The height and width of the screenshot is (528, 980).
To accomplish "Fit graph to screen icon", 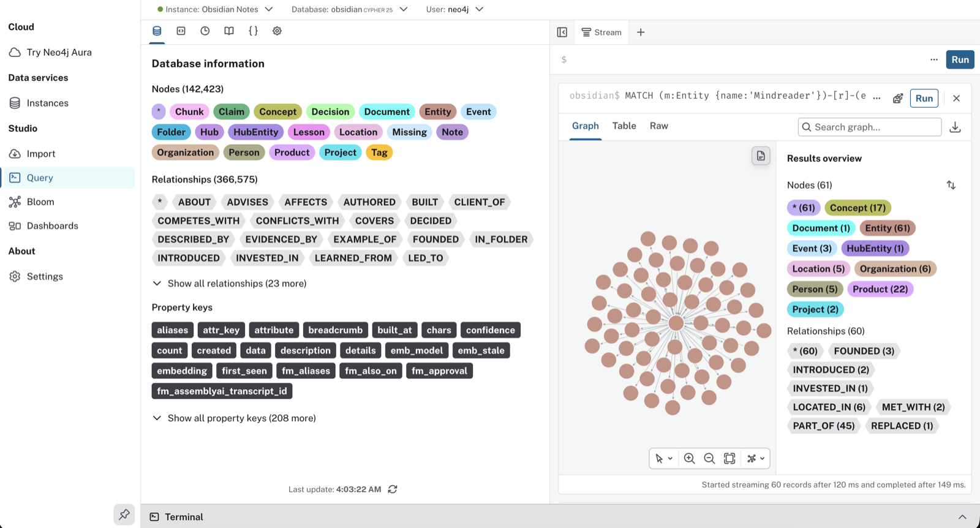I will coord(729,458).
